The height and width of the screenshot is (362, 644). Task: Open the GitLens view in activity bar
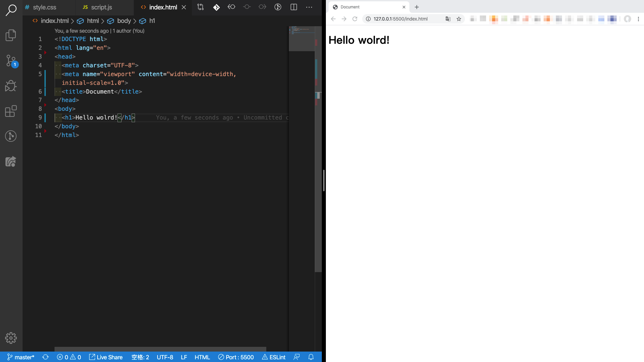click(11, 136)
